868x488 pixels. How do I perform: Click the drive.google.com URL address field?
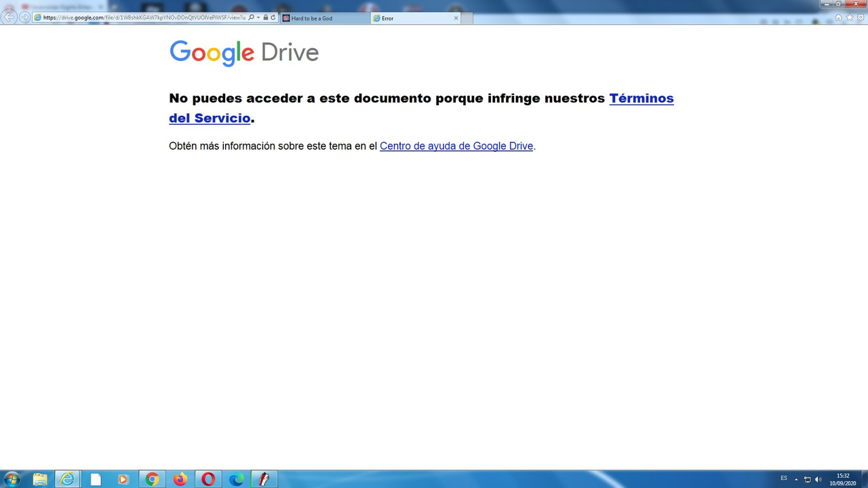(x=143, y=18)
